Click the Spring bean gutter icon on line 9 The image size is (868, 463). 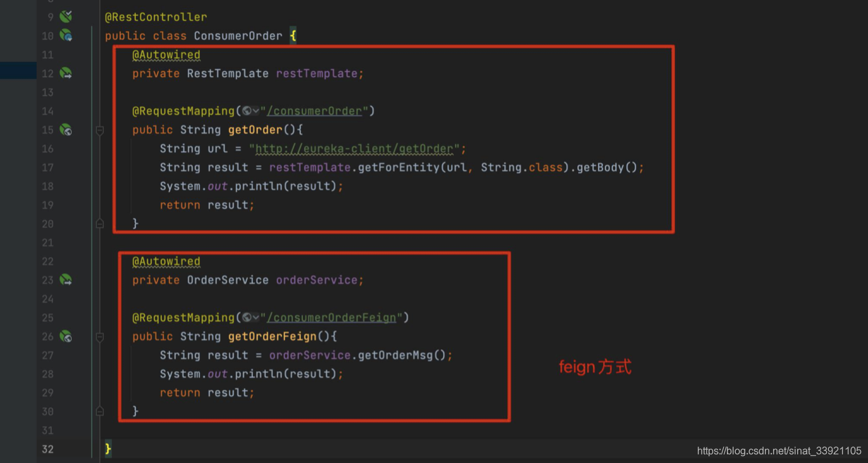(66, 16)
